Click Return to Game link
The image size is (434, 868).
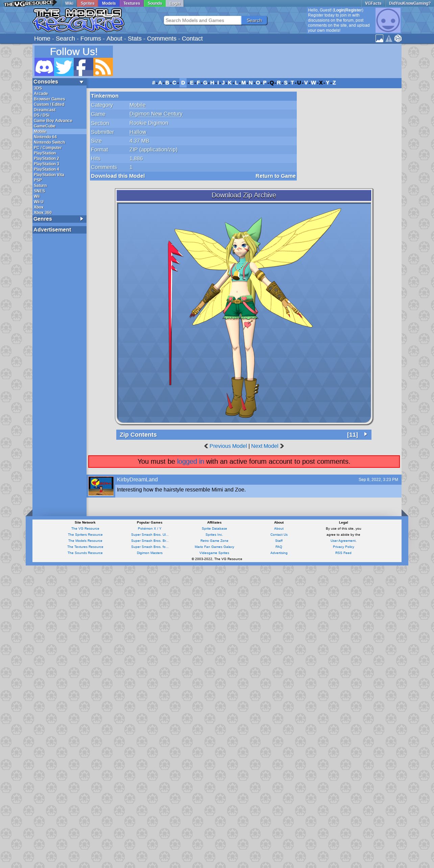click(275, 176)
